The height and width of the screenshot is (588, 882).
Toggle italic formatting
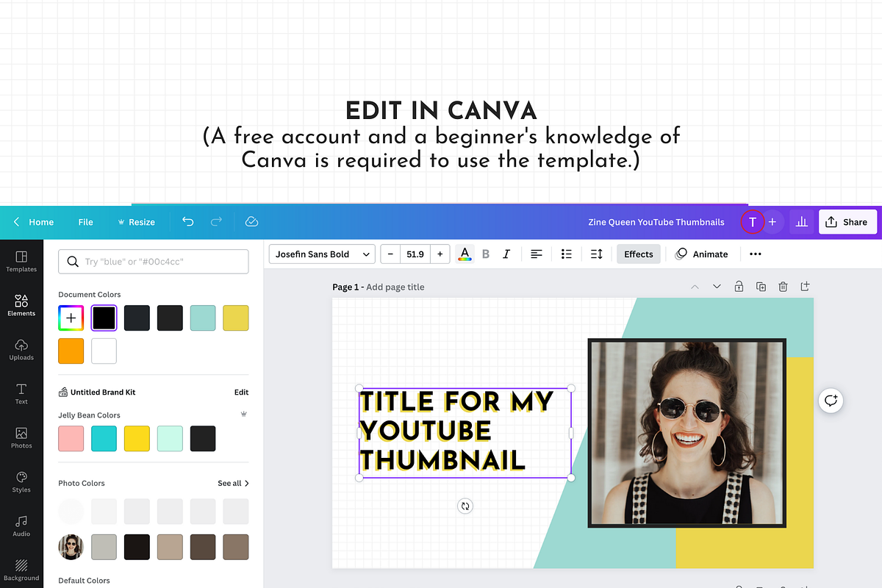pos(506,254)
